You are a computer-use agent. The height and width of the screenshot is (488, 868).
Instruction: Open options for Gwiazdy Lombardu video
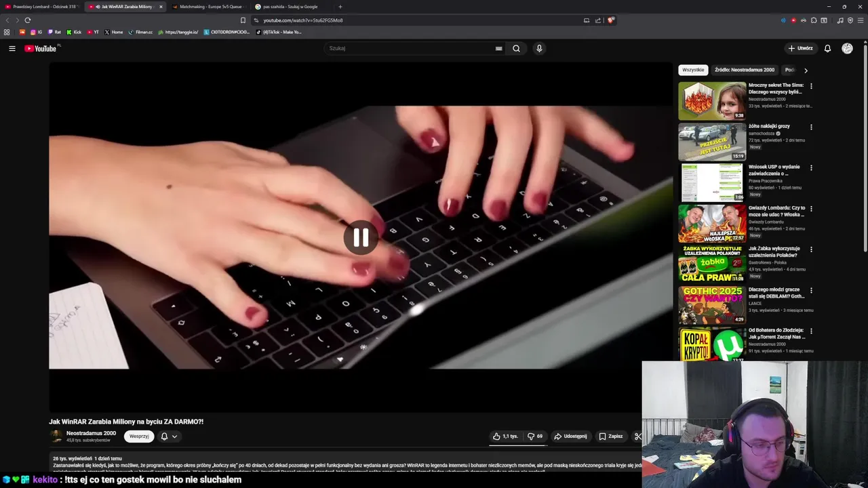click(811, 209)
